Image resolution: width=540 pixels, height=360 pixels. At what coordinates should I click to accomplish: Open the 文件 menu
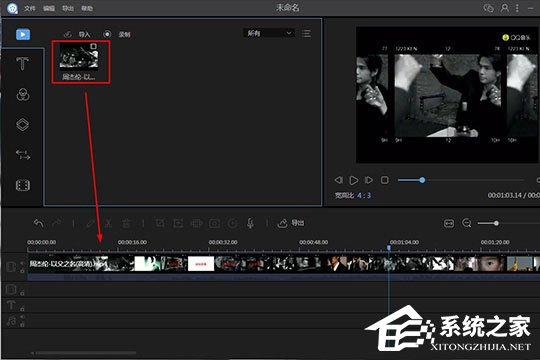(29, 8)
